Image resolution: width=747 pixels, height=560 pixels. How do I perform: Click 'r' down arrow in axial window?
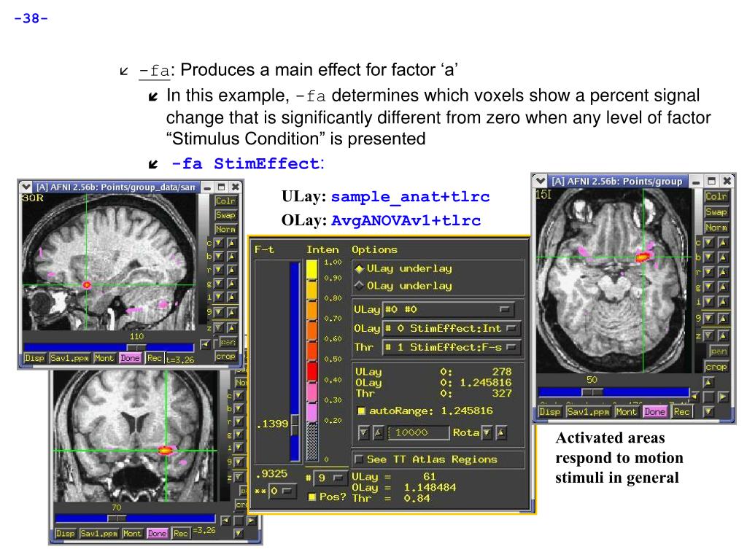click(709, 272)
